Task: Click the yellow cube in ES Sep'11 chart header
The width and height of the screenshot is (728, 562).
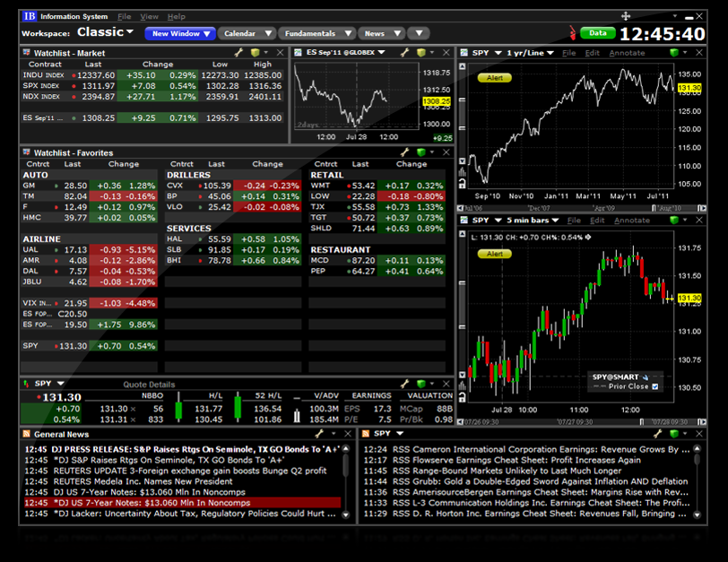Action: click(x=421, y=53)
